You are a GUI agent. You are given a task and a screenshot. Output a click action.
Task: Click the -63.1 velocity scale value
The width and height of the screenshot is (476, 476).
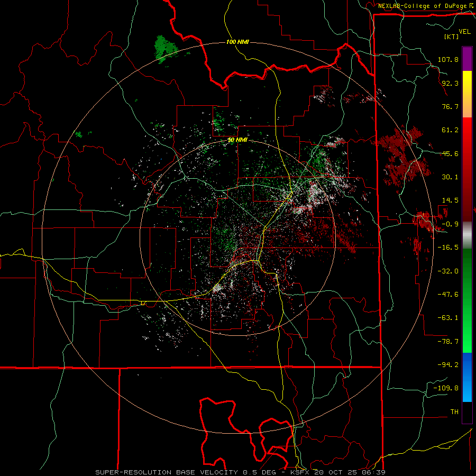pyautogui.click(x=448, y=318)
